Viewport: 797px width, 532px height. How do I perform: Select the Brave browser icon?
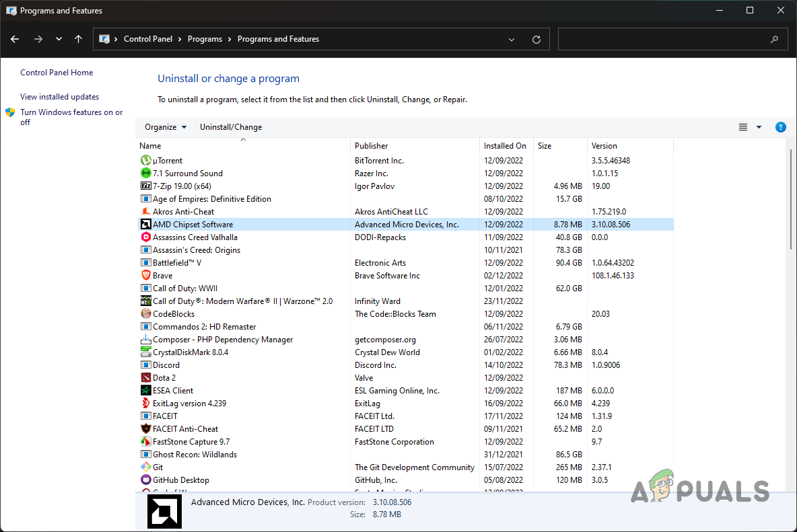(145, 275)
